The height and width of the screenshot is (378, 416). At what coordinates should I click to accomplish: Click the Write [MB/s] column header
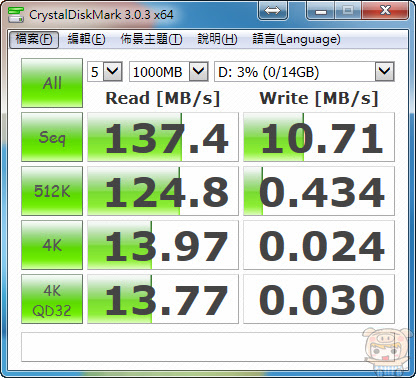tap(319, 98)
